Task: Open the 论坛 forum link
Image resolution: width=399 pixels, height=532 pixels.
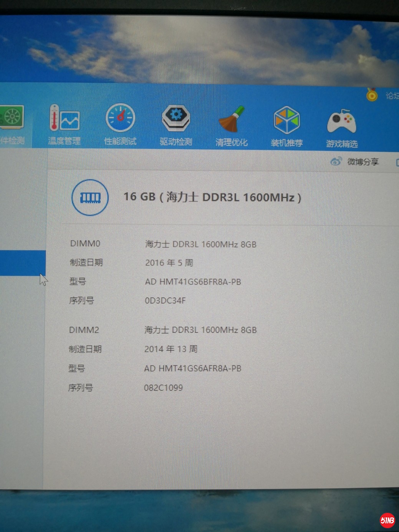Action: click(x=392, y=96)
